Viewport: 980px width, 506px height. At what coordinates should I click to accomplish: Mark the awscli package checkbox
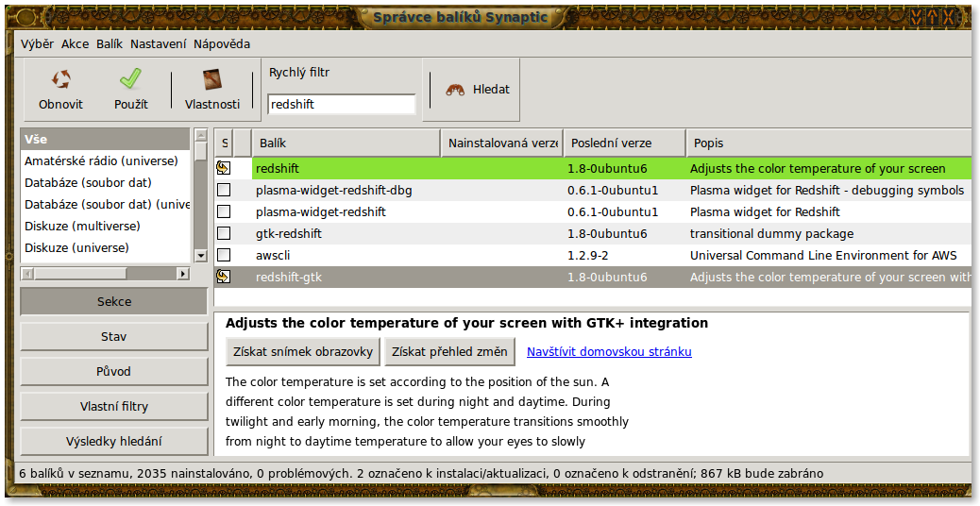(x=224, y=255)
